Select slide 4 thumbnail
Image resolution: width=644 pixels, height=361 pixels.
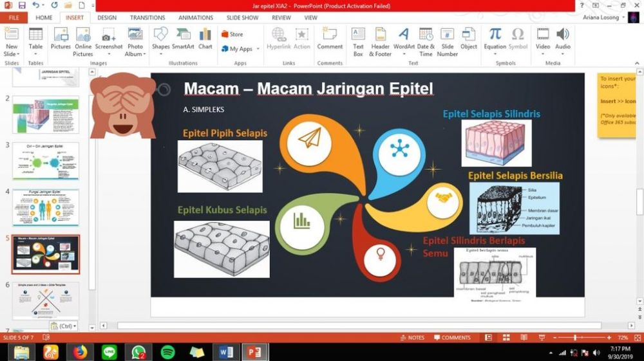pos(46,208)
